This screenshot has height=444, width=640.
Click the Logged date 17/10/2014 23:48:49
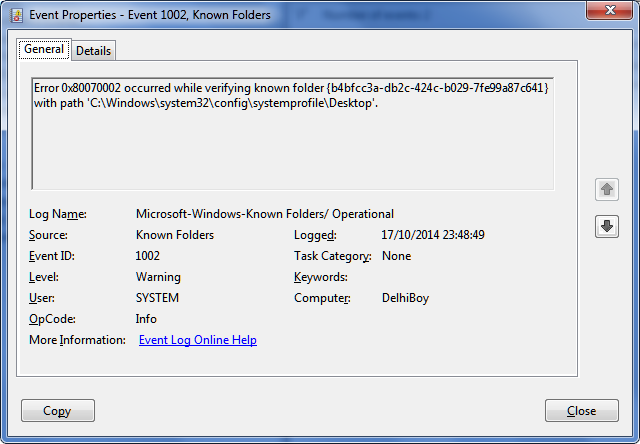[433, 235]
